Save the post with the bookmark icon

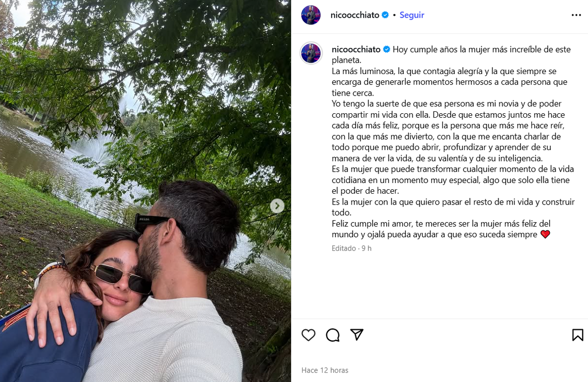point(577,335)
